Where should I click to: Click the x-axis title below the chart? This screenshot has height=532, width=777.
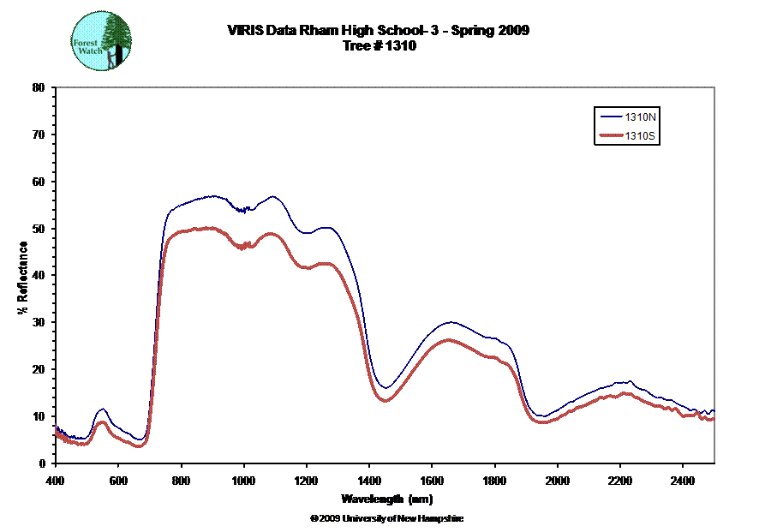[x=386, y=499]
